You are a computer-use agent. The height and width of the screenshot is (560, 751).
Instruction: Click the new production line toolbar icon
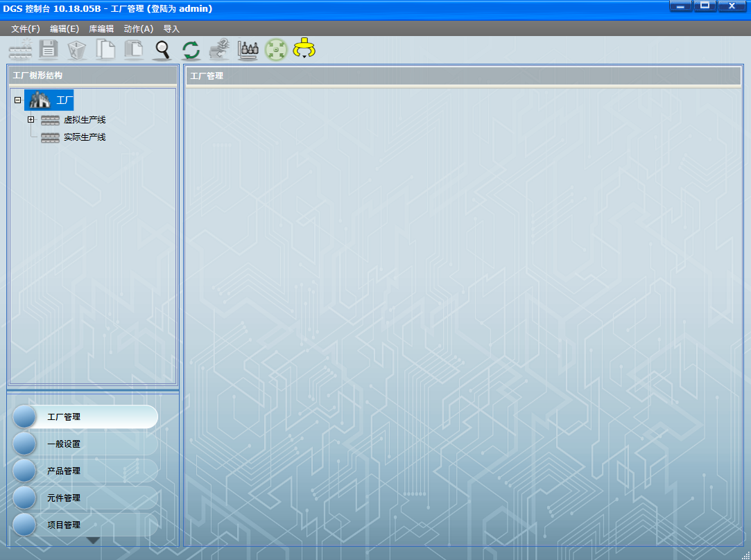pyautogui.click(x=20, y=50)
